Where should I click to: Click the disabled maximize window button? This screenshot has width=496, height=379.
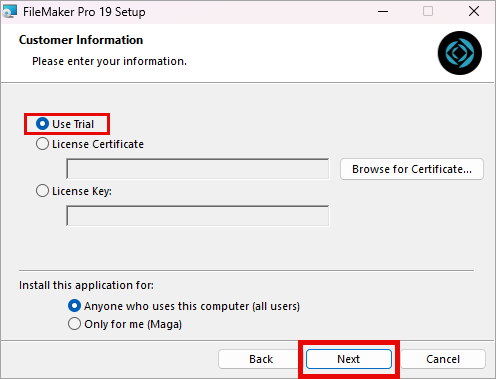[428, 12]
